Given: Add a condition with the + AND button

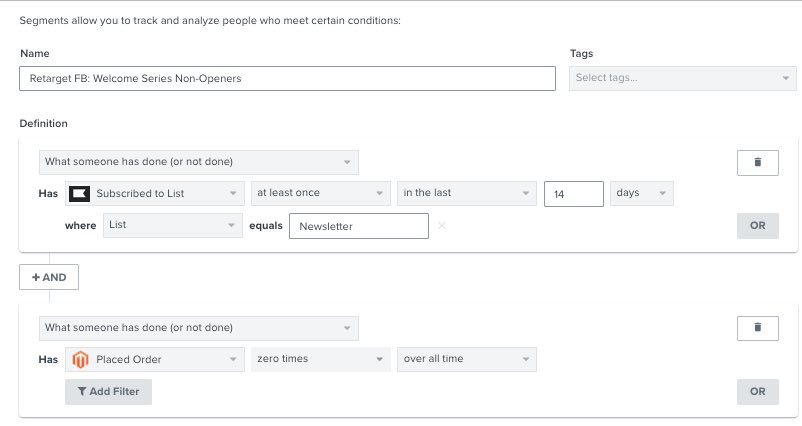Looking at the screenshot, I should pos(49,277).
